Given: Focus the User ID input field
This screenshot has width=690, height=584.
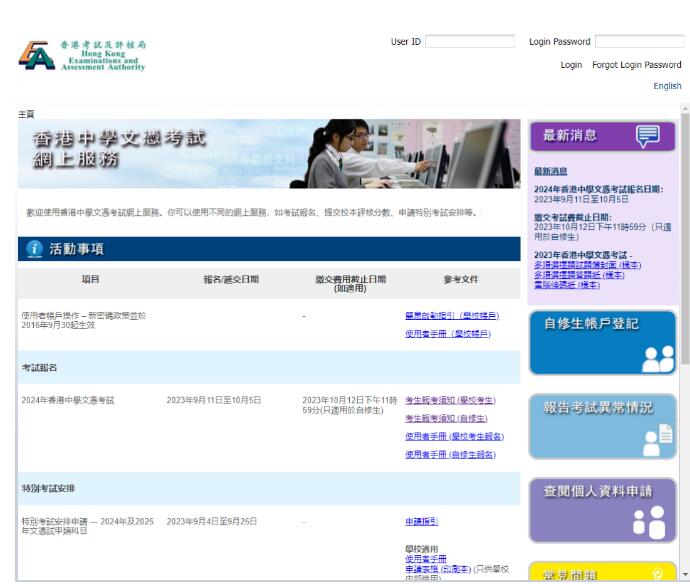Looking at the screenshot, I should [470, 42].
